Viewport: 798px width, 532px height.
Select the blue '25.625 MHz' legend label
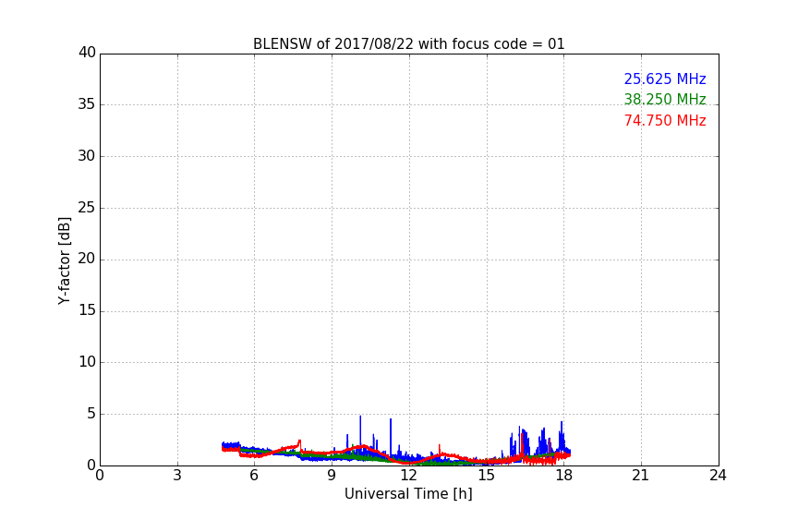(665, 79)
